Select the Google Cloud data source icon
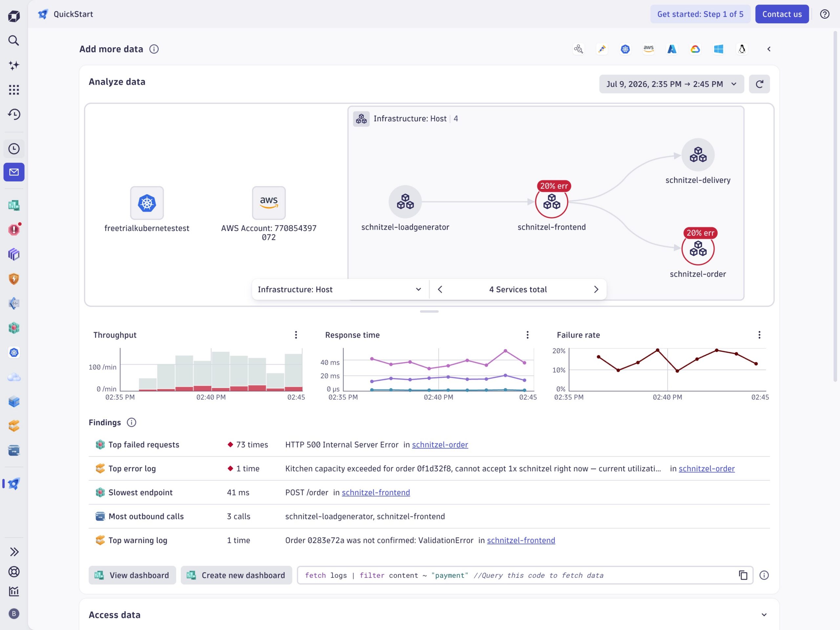Screen dimensions: 840x630 695,49
